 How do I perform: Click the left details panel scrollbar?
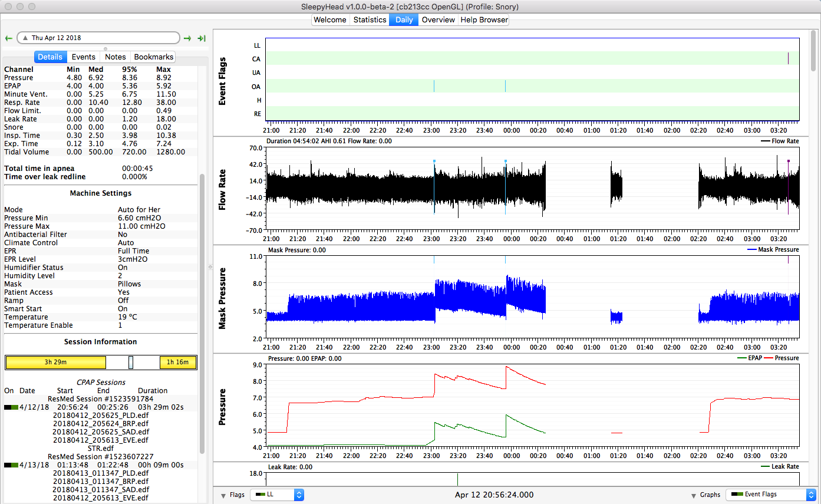click(202, 312)
